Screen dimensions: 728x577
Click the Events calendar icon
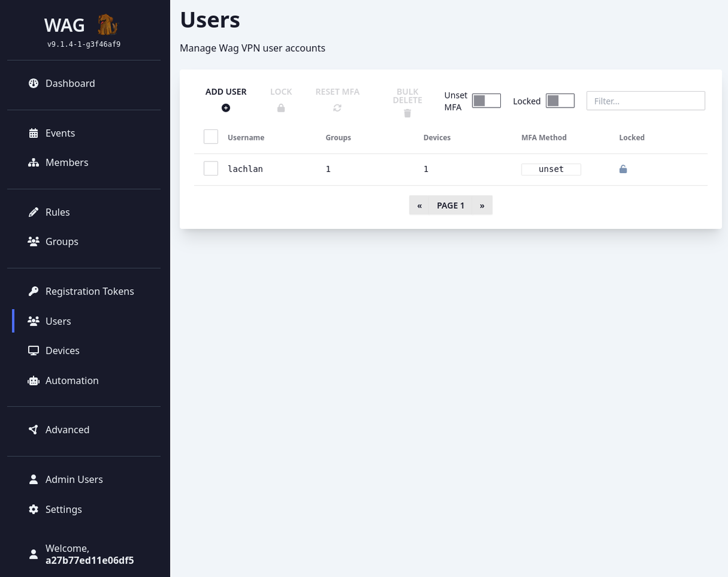(x=33, y=133)
